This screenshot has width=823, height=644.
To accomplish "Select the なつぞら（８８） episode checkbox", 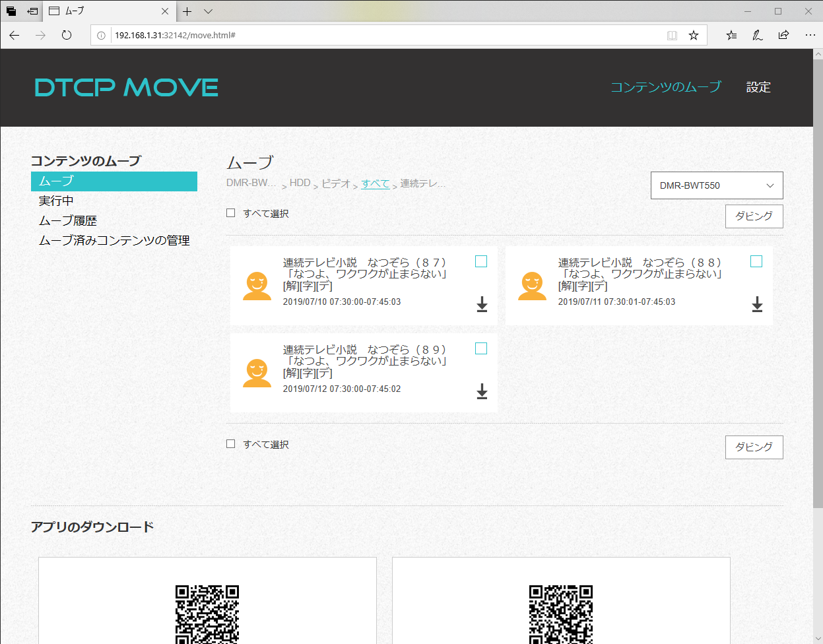I will coord(756,261).
